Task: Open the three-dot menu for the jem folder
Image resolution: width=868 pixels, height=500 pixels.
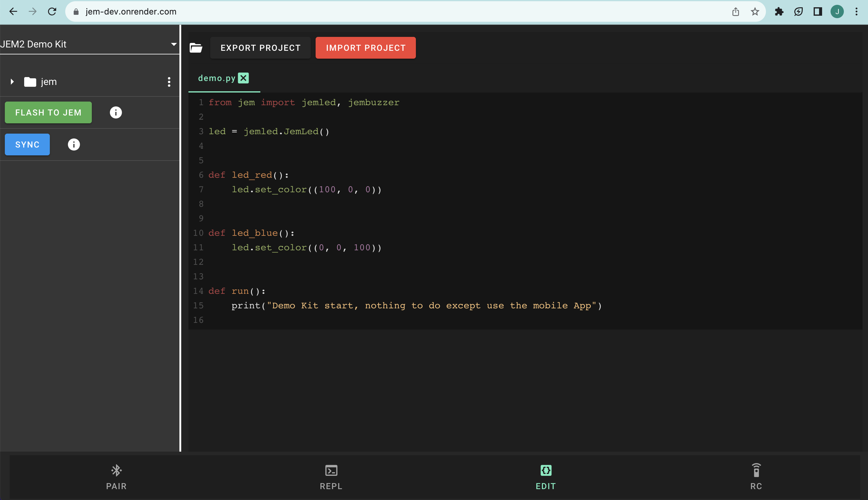Action: 169,82
